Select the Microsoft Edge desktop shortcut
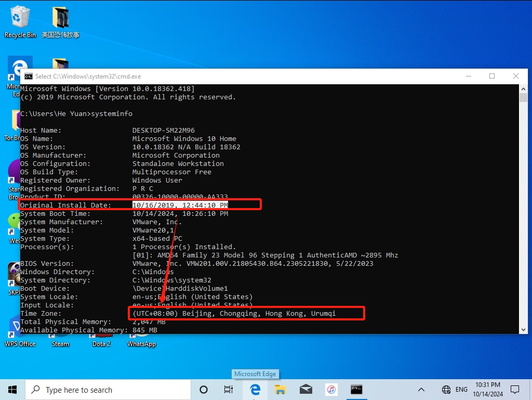Viewport: 532px width, 400px height. pyautogui.click(x=14, y=76)
